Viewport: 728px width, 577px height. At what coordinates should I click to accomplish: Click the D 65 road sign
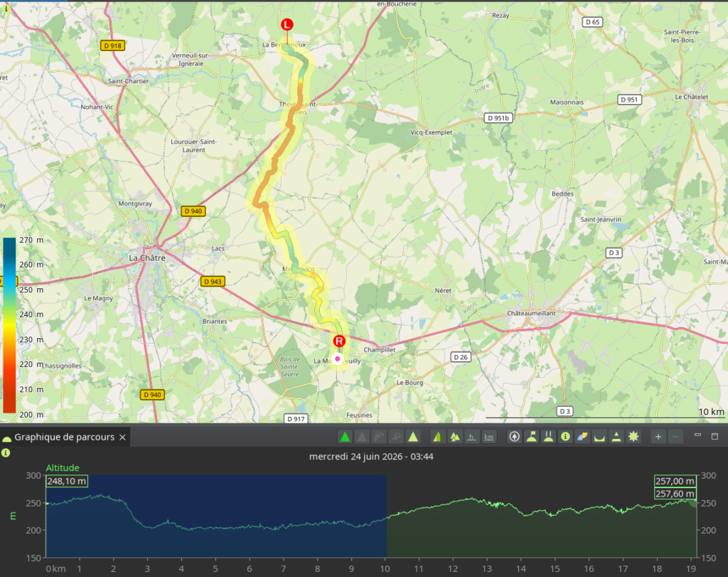click(x=592, y=22)
